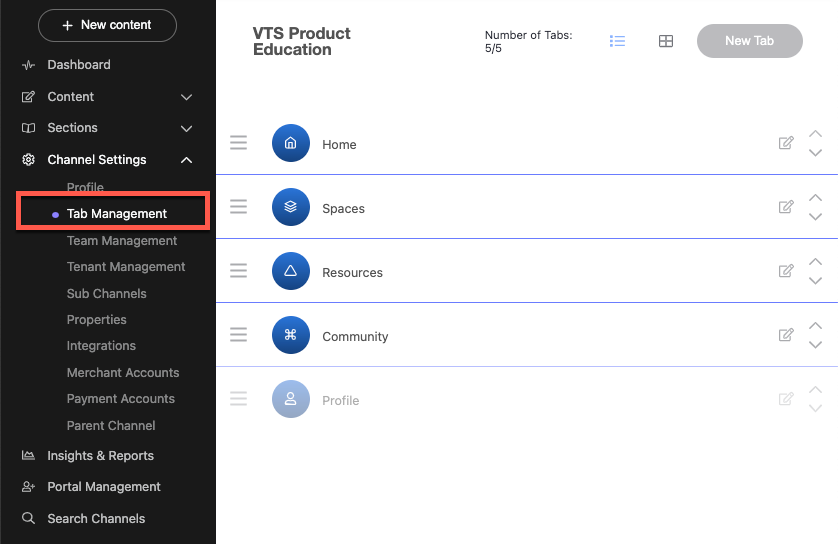838x544 pixels.
Task: Click the 'Home' tab name
Action: (x=339, y=145)
